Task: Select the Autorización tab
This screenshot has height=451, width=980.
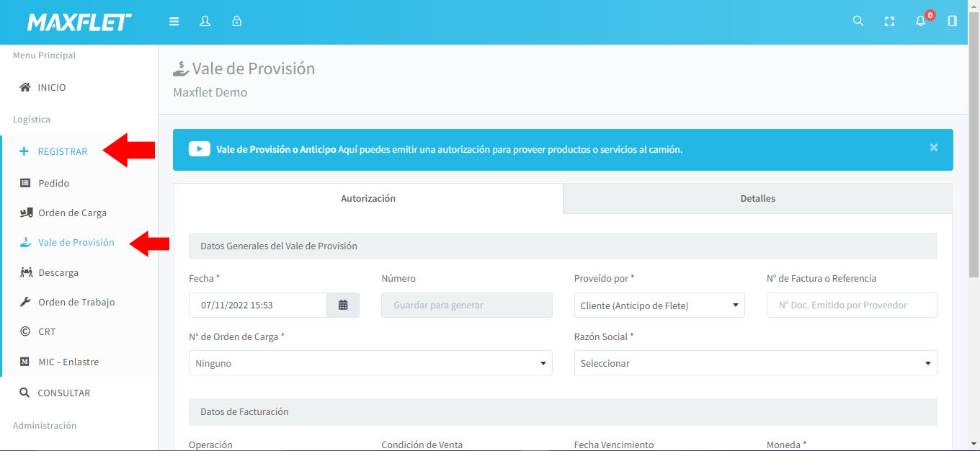Action: [368, 199]
